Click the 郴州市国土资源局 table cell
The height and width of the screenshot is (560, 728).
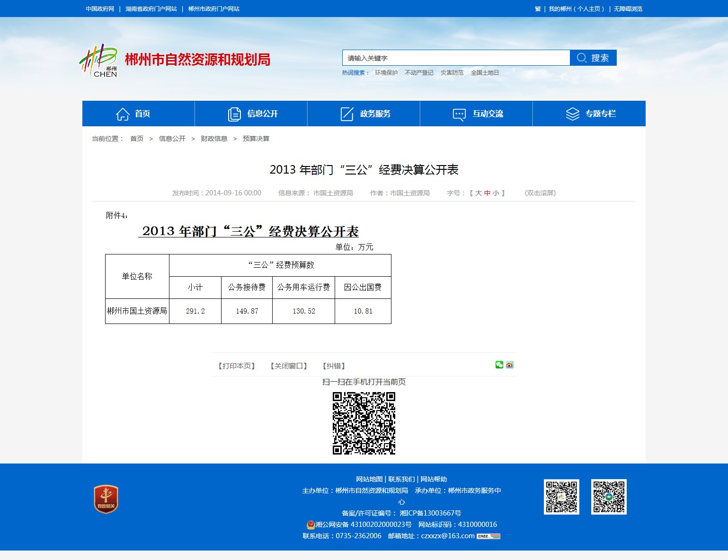coord(137,311)
